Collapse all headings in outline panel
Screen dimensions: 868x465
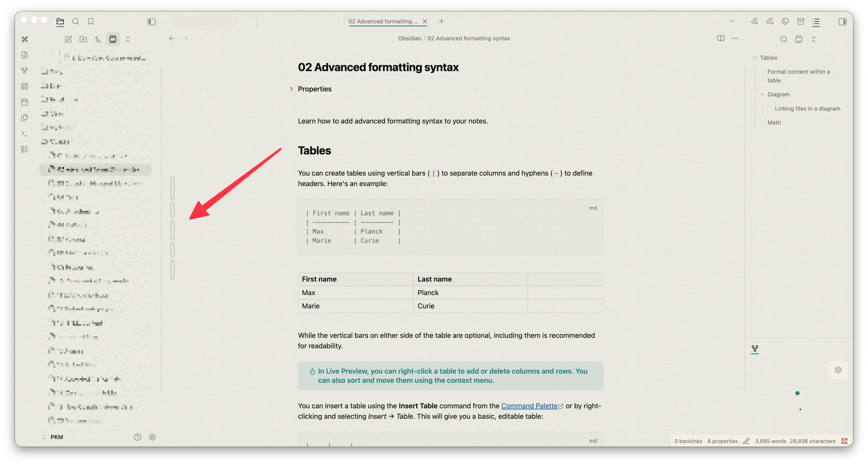click(813, 39)
